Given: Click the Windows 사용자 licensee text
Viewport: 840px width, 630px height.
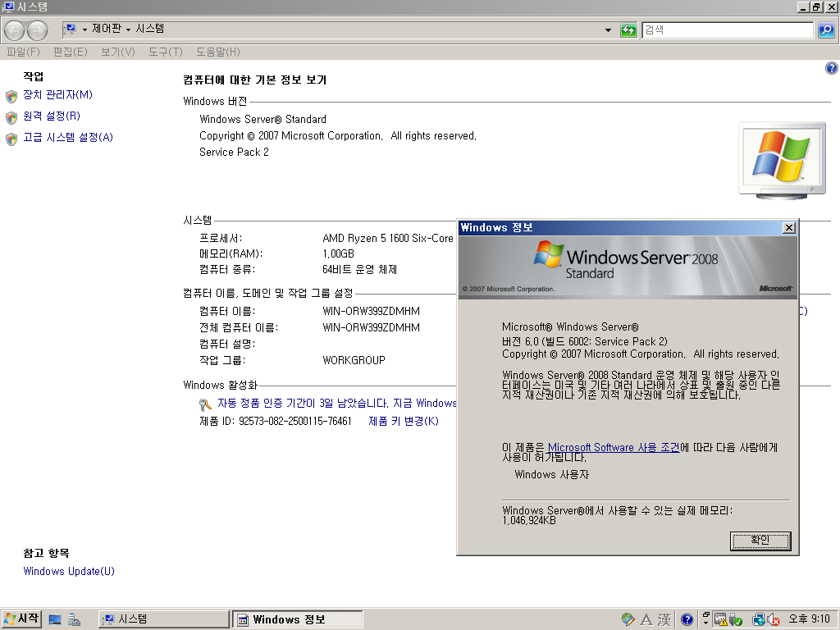Looking at the screenshot, I should pos(551,475).
